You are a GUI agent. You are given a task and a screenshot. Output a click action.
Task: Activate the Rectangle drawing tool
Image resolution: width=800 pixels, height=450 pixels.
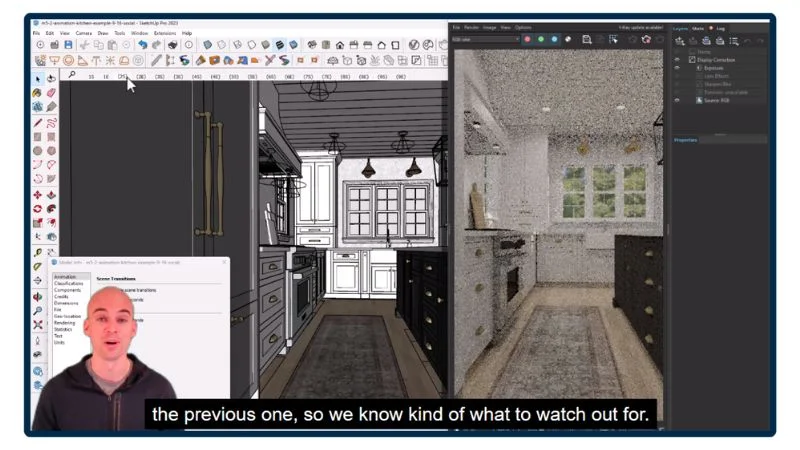click(38, 137)
